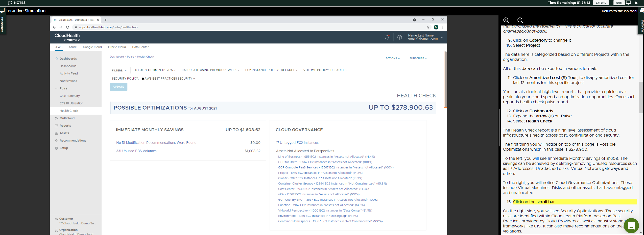Expand the user account menu arrow
This screenshot has width=644, height=235.
click(442, 37)
